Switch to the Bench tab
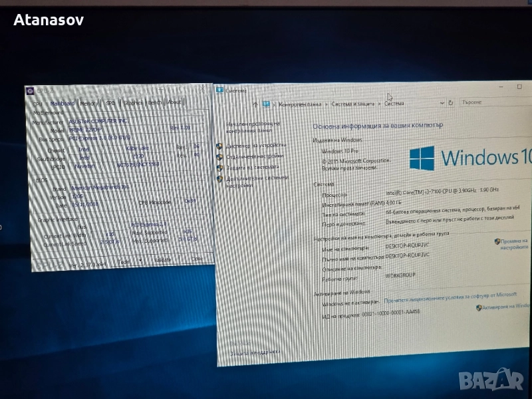532x399 pixels. click(154, 102)
